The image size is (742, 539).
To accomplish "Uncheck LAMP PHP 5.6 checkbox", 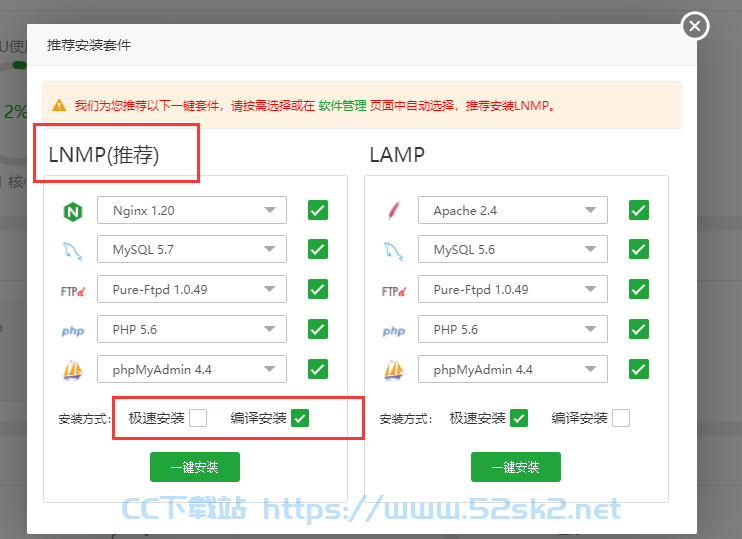I will pos(639,329).
